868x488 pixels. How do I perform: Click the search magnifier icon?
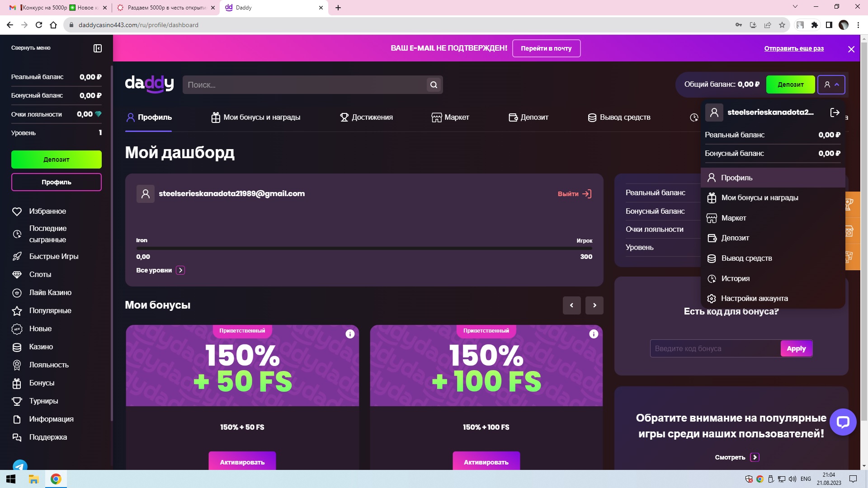point(434,84)
